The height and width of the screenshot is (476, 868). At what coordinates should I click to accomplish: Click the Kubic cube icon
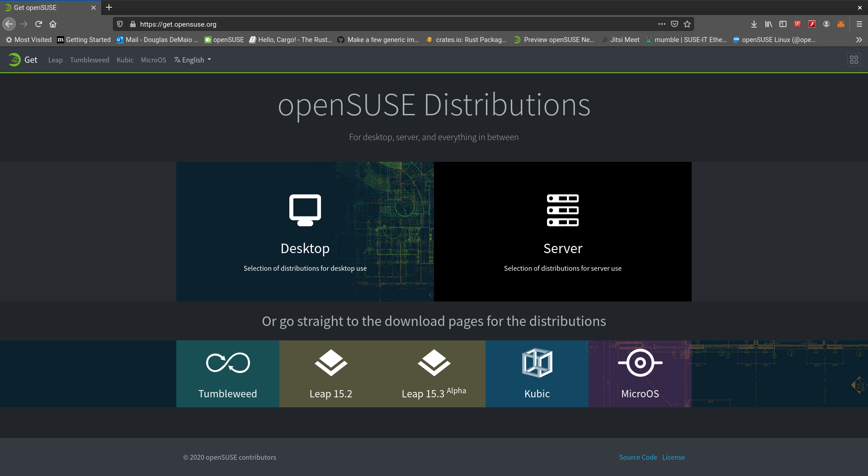point(537,363)
